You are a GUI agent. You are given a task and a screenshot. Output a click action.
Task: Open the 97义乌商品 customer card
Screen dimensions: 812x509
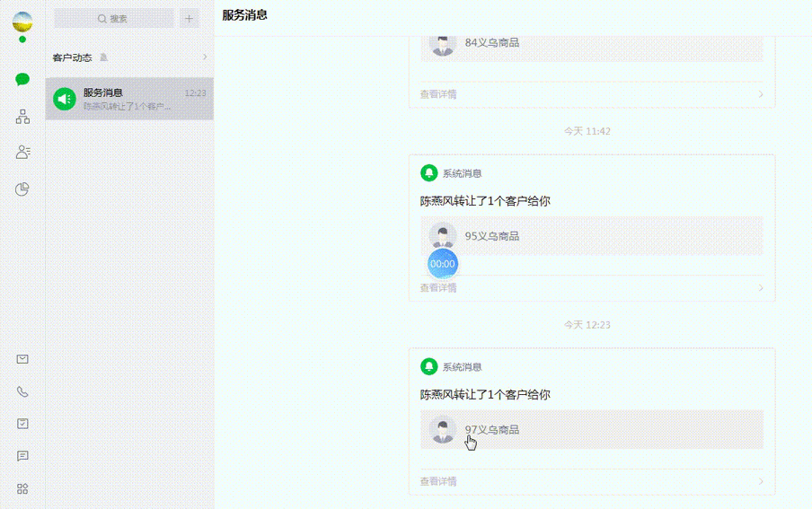click(x=591, y=429)
